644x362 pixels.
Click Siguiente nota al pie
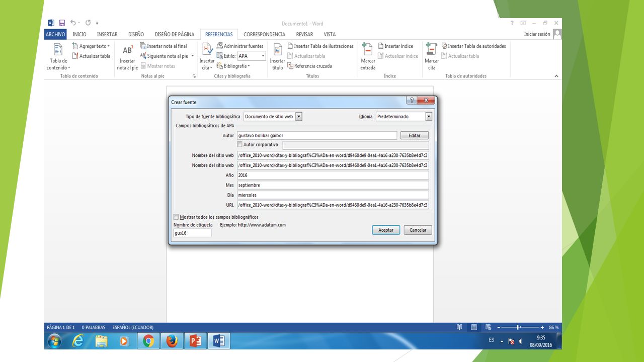click(x=167, y=56)
